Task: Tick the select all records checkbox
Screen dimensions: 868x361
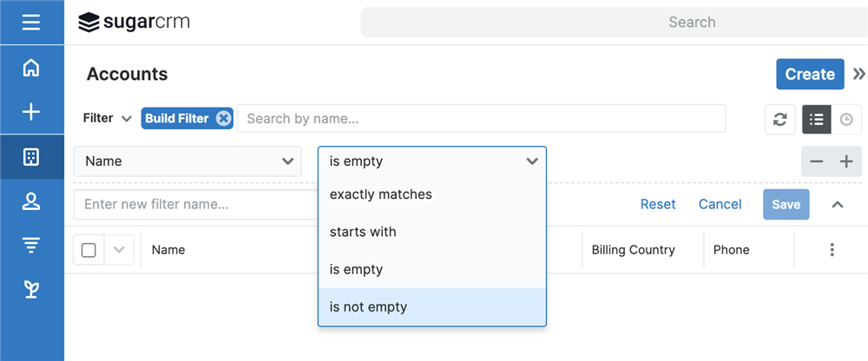Action: 89,250
